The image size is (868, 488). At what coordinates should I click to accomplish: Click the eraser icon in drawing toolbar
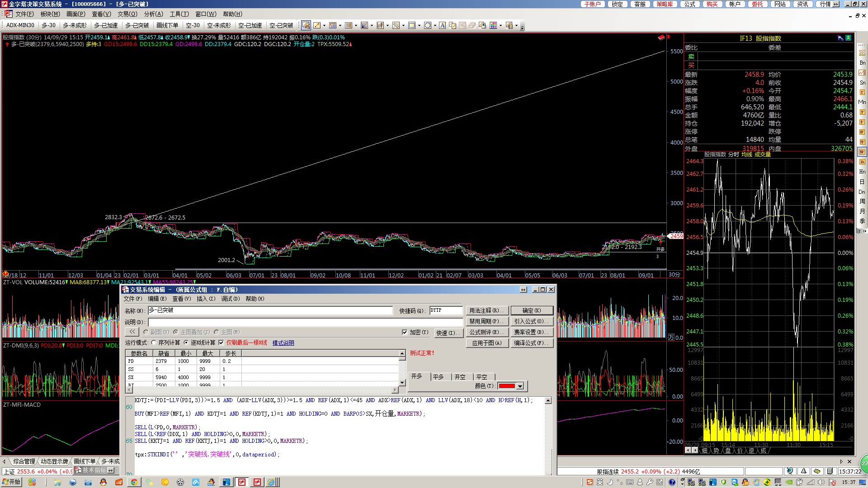tap(472, 25)
